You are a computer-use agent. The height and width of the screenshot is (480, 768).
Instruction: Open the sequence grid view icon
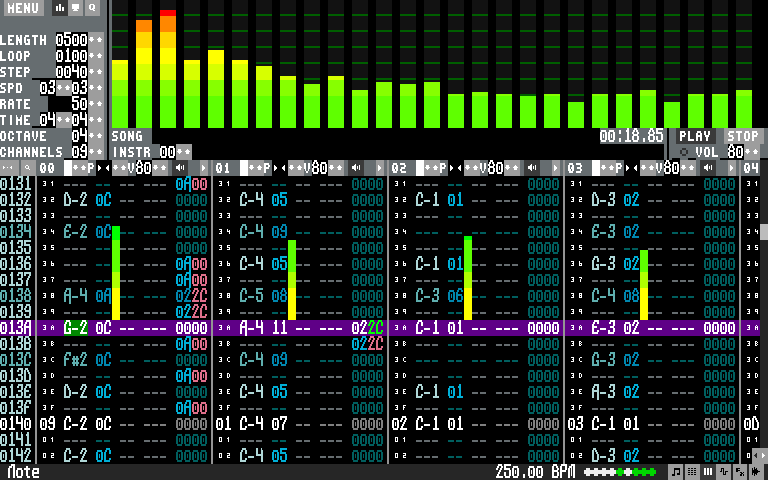(692, 472)
